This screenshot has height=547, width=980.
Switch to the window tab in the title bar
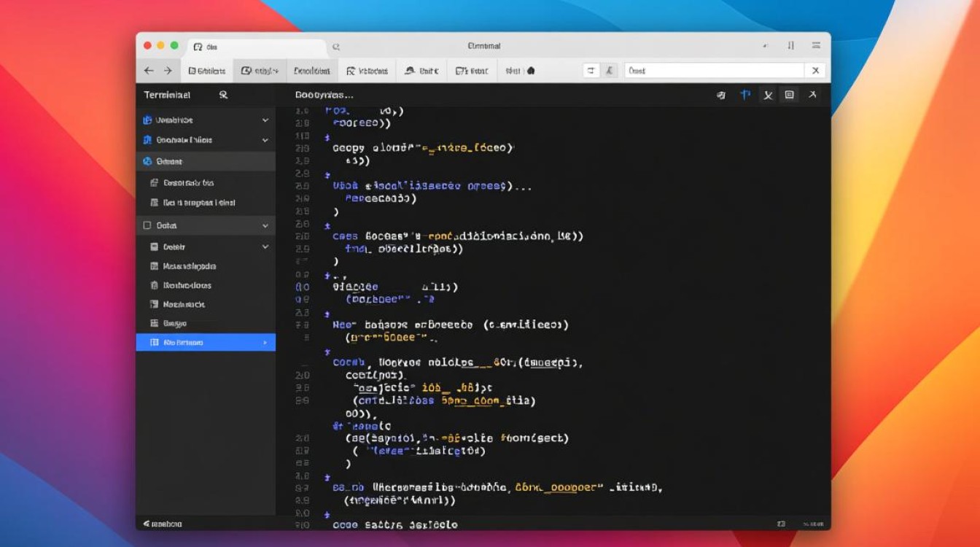[257, 47]
